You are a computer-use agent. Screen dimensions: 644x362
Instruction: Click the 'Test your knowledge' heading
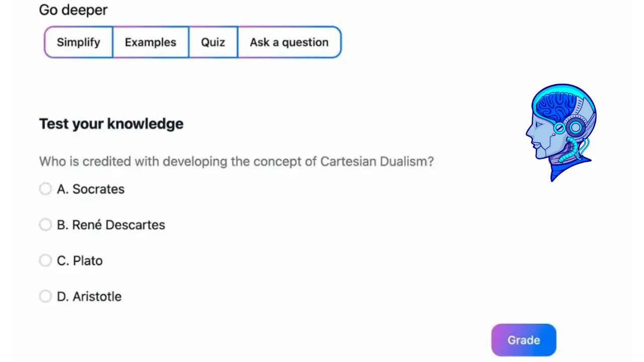[111, 124]
